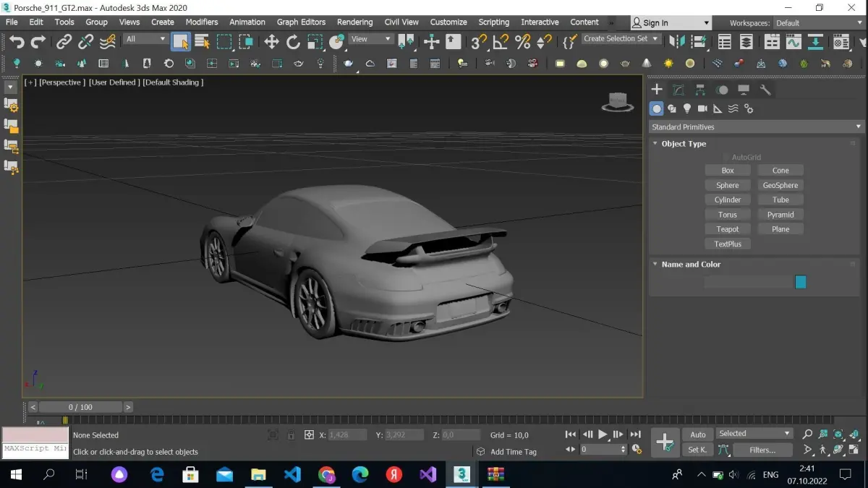The height and width of the screenshot is (488, 868).
Task: Toggle Angle Snap button
Action: (501, 42)
